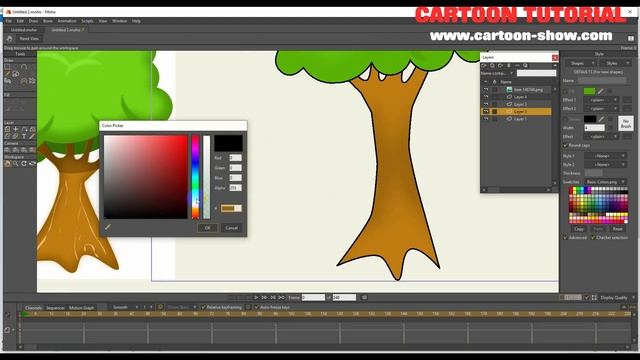640x360 pixels.
Task: Open the Swatches Basic Colors dropdown
Action: (x=605, y=182)
